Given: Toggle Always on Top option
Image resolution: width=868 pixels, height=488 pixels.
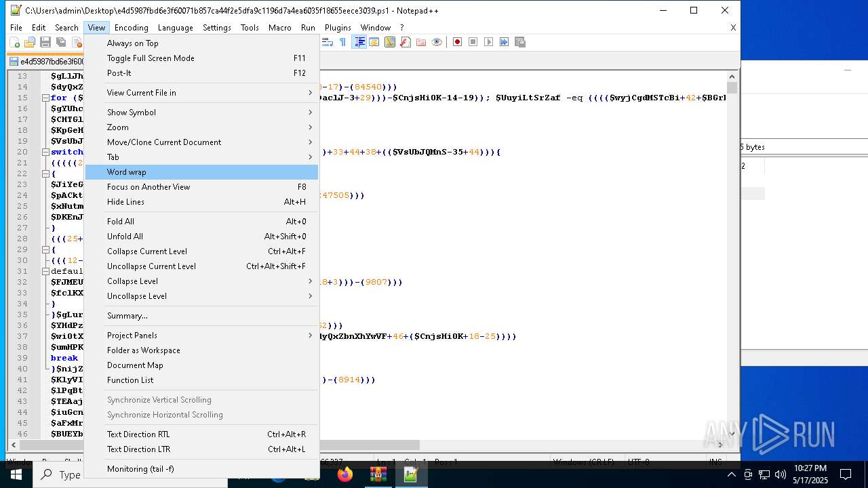Looking at the screenshot, I should pyautogui.click(x=201, y=43).
